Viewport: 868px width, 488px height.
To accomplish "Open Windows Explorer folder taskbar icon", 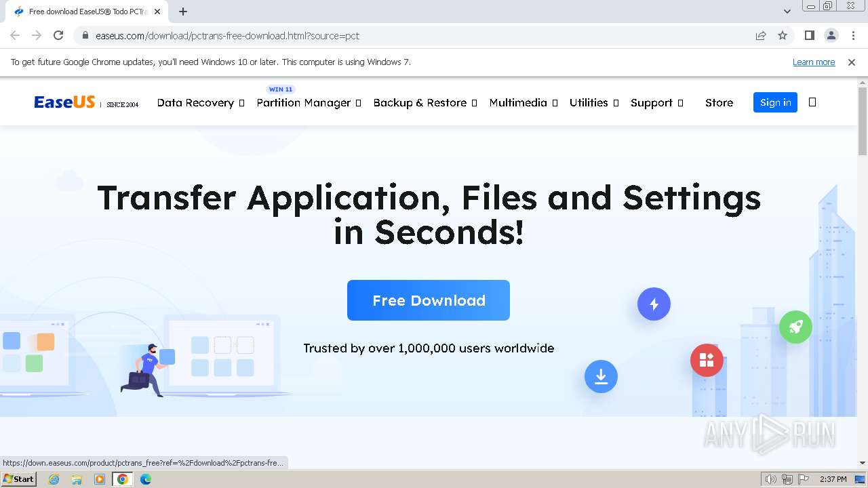I will (x=77, y=479).
